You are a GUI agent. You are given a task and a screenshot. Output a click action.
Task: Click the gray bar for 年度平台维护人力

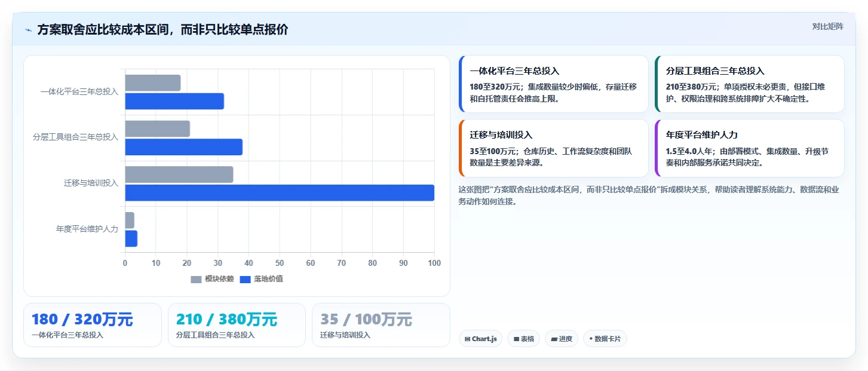129,220
